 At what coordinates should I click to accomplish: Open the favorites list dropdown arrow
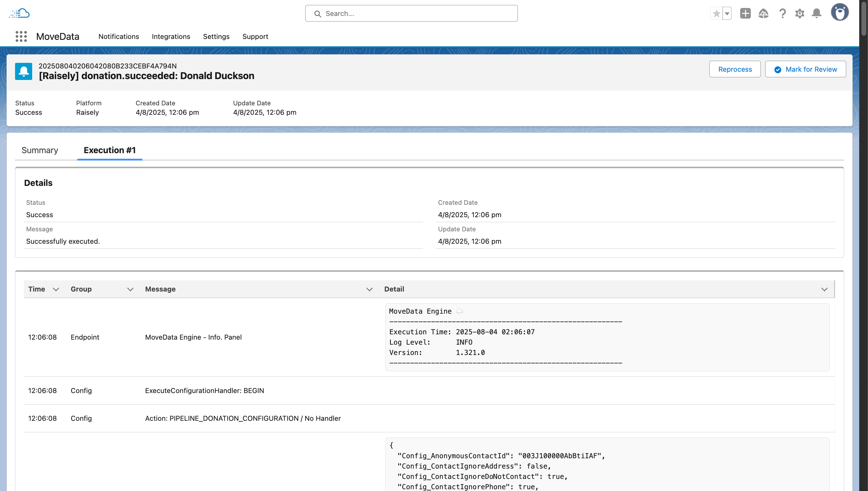click(x=727, y=14)
